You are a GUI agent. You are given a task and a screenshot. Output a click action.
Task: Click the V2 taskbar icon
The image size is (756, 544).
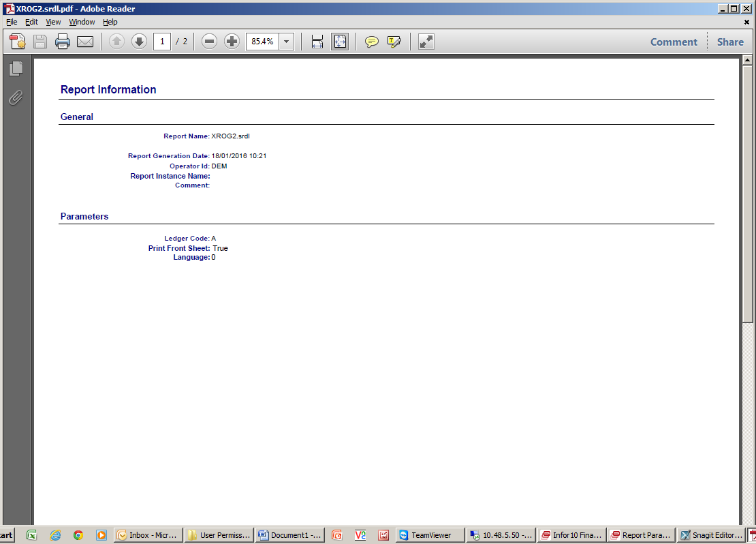[360, 535]
